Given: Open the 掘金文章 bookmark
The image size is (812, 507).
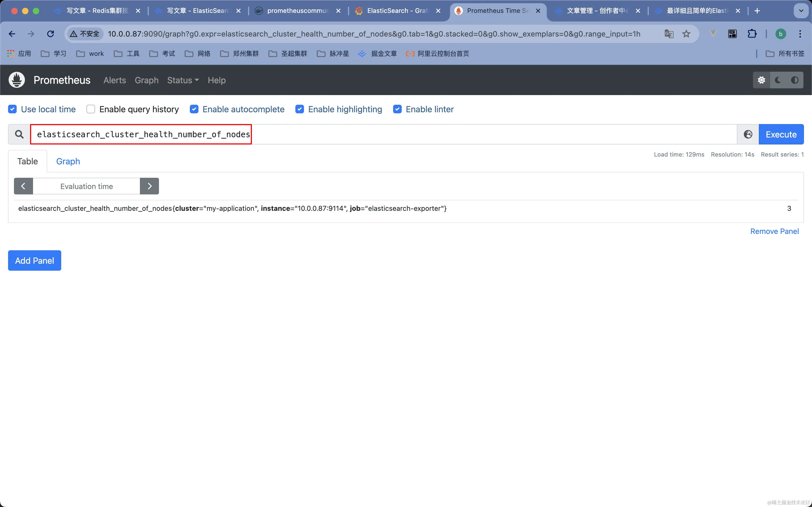Looking at the screenshot, I should click(378, 54).
